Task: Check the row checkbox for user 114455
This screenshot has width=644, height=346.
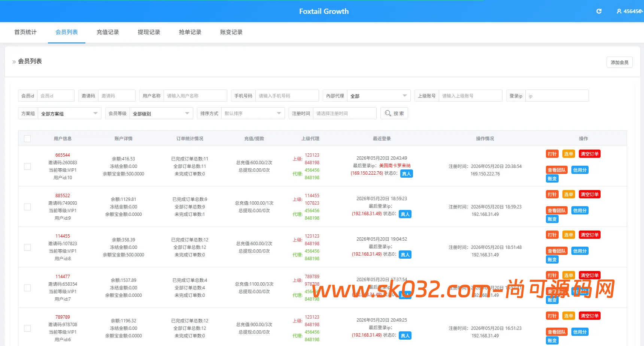Action: click(x=27, y=247)
